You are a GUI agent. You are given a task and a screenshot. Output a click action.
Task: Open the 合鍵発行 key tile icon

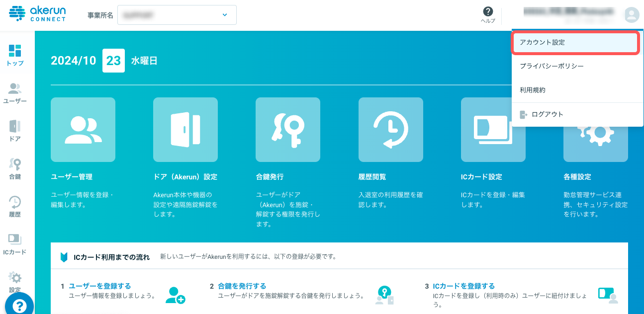pos(288,130)
